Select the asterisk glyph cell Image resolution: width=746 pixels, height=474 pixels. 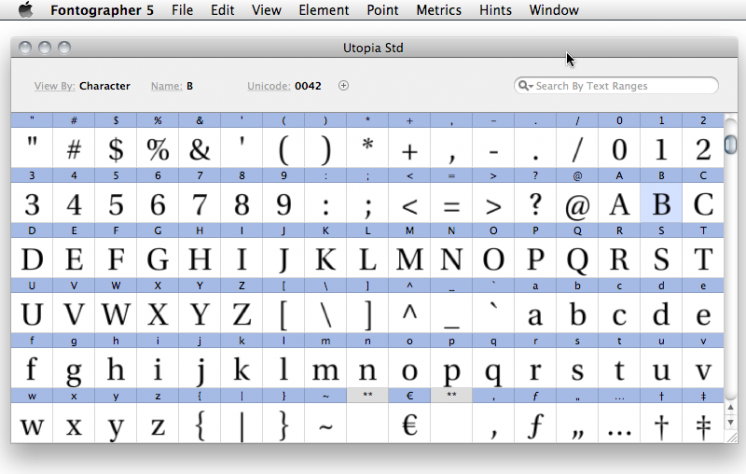coord(368,148)
